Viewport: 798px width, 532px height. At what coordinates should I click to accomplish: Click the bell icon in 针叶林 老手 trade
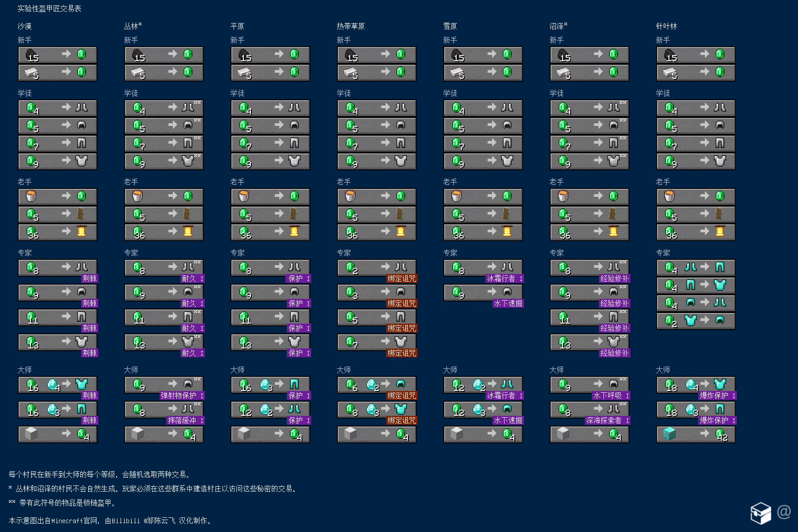pyautogui.click(x=720, y=231)
